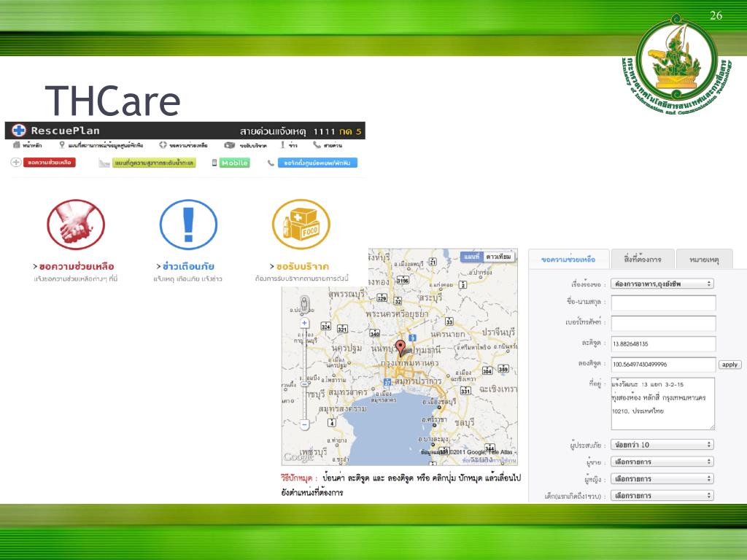Open the เด็ก(แรกเกิดถึง1ขวบ) dropdown
Image resolution: width=747 pixels, height=560 pixels.
click(x=662, y=495)
